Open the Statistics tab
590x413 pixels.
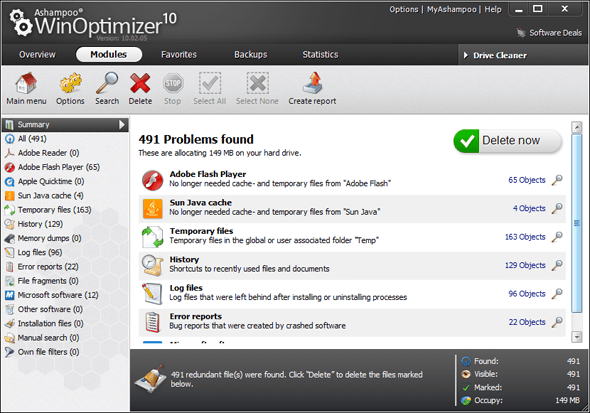pos(320,55)
